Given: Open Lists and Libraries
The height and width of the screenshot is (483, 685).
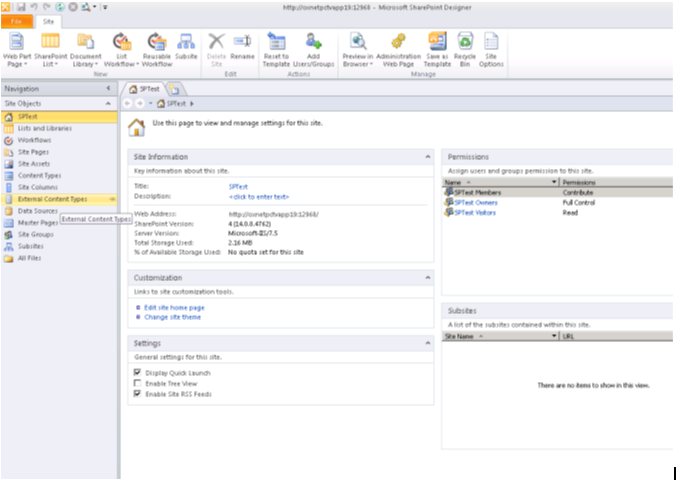Looking at the screenshot, I should (59, 128).
